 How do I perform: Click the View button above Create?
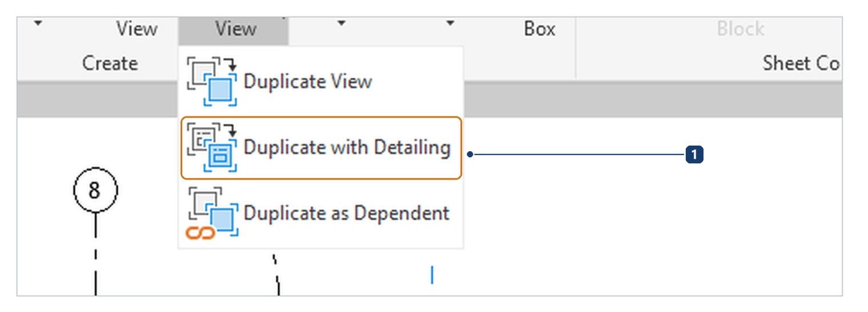[x=137, y=29]
